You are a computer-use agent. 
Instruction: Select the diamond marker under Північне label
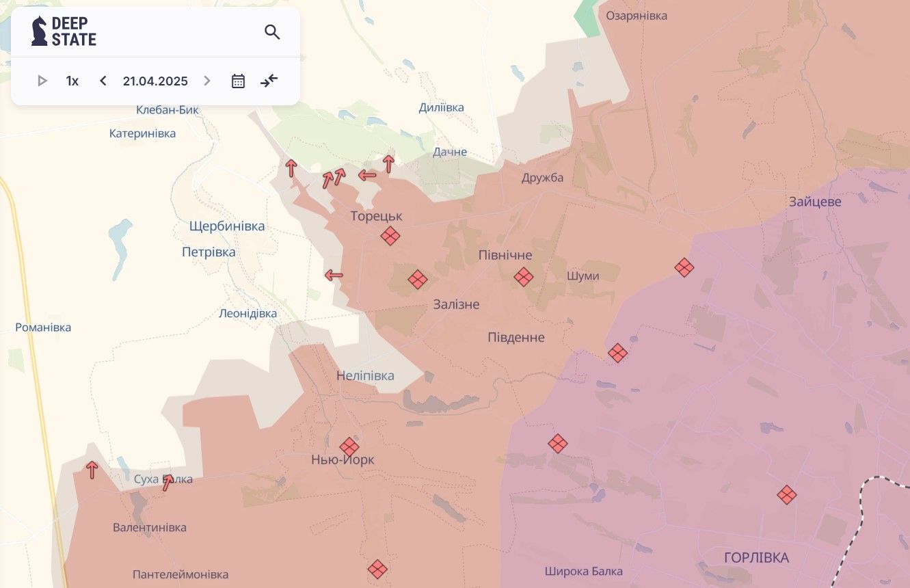(524, 277)
